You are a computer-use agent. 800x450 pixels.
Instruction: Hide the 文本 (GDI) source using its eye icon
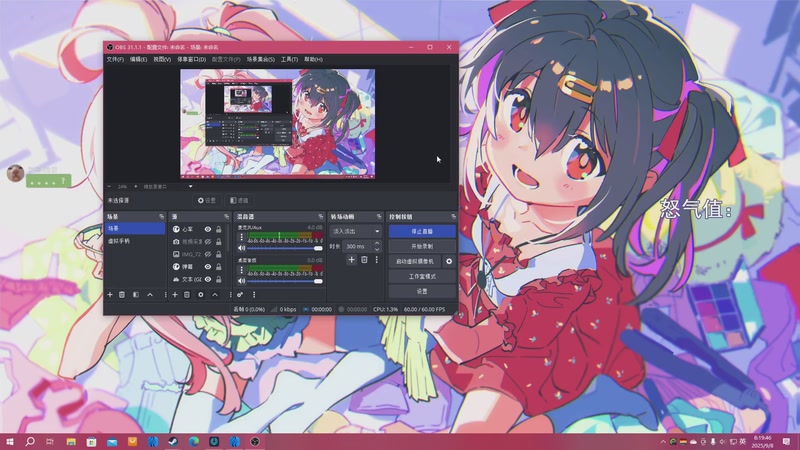click(x=208, y=280)
